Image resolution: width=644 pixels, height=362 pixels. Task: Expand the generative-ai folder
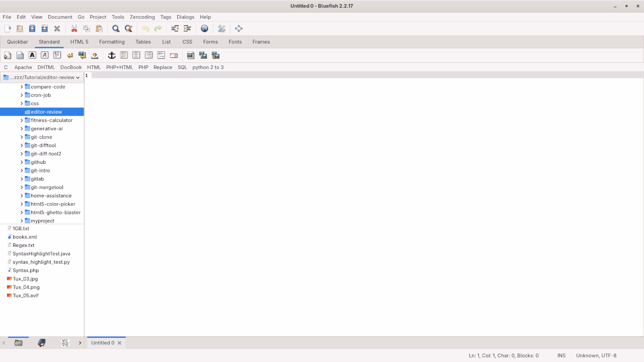[x=22, y=129]
